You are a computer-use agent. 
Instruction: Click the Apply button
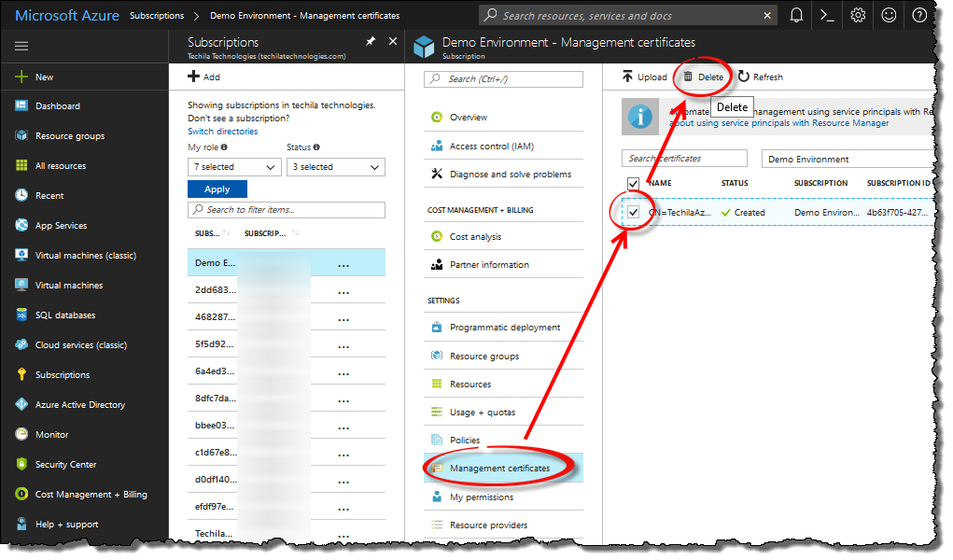[217, 189]
